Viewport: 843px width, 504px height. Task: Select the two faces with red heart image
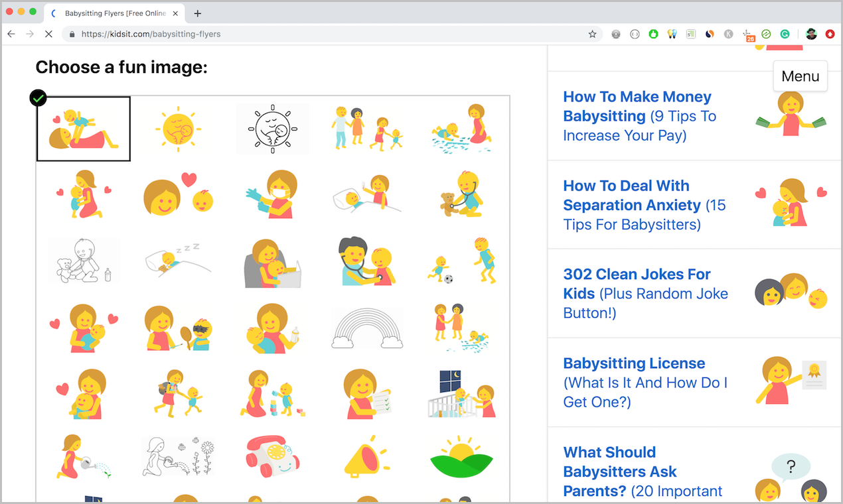[x=178, y=194]
